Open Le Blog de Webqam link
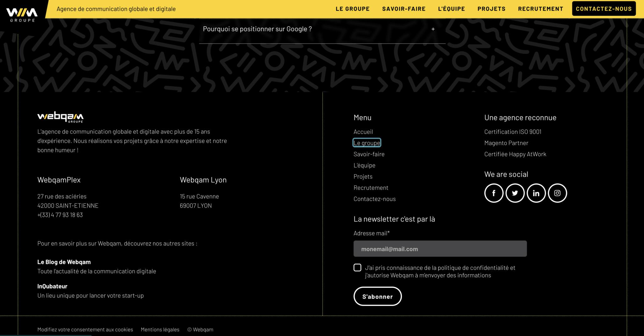This screenshot has height=336, width=644. (x=64, y=262)
